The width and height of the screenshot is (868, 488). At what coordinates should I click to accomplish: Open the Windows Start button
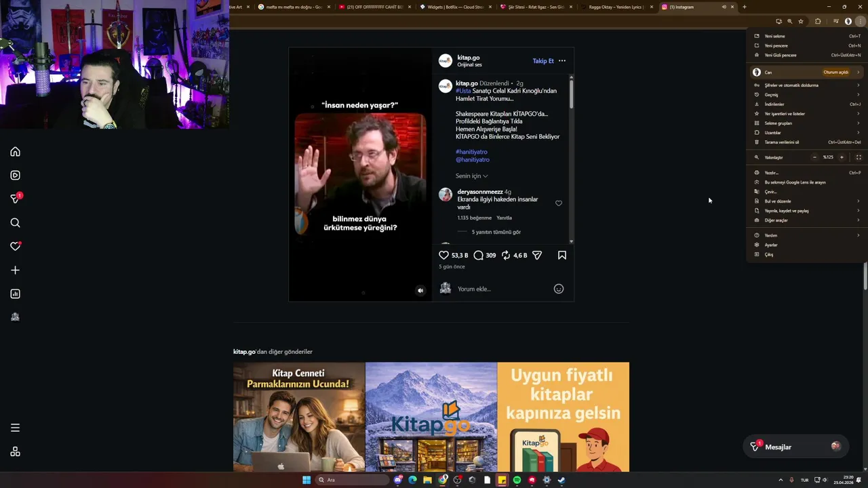click(x=307, y=480)
